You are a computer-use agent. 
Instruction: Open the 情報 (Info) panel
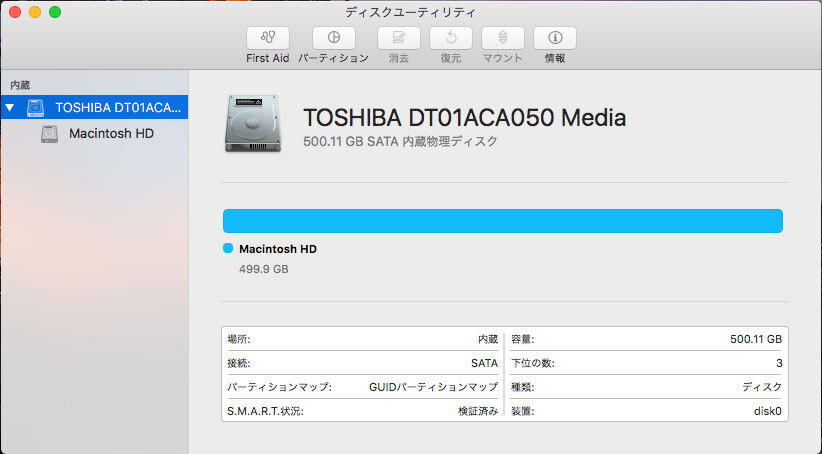pos(555,38)
